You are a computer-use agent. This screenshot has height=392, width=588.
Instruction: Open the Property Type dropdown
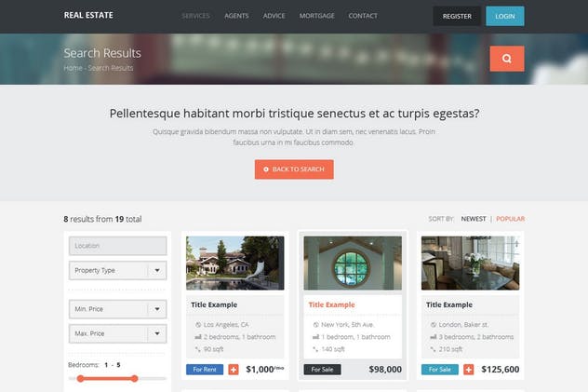(118, 270)
